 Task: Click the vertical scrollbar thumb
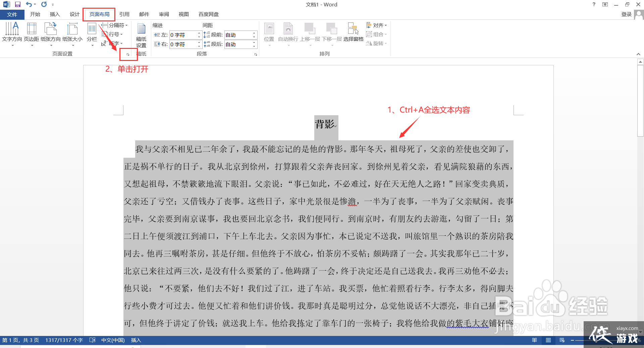click(640, 100)
